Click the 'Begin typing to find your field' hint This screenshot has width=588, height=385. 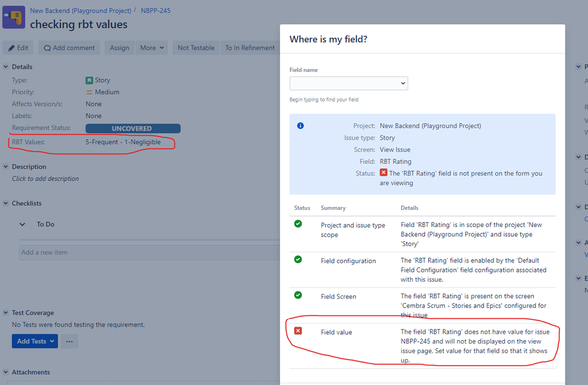(x=324, y=100)
